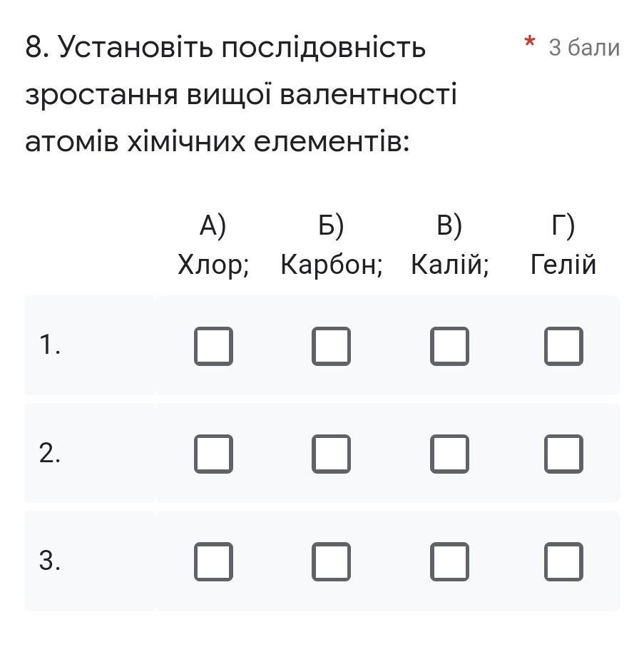Check row 3 box under Гелій

tap(563, 561)
